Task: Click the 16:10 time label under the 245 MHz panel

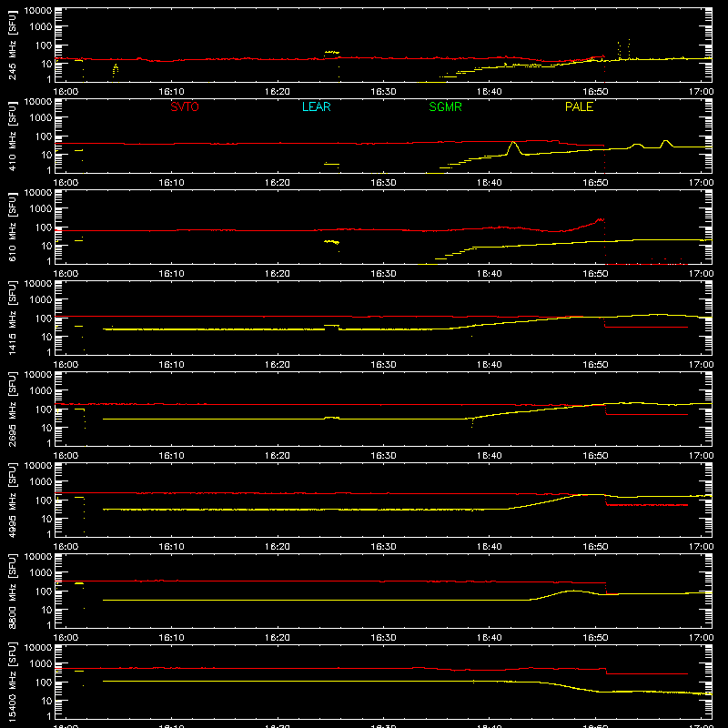Action: tap(171, 92)
